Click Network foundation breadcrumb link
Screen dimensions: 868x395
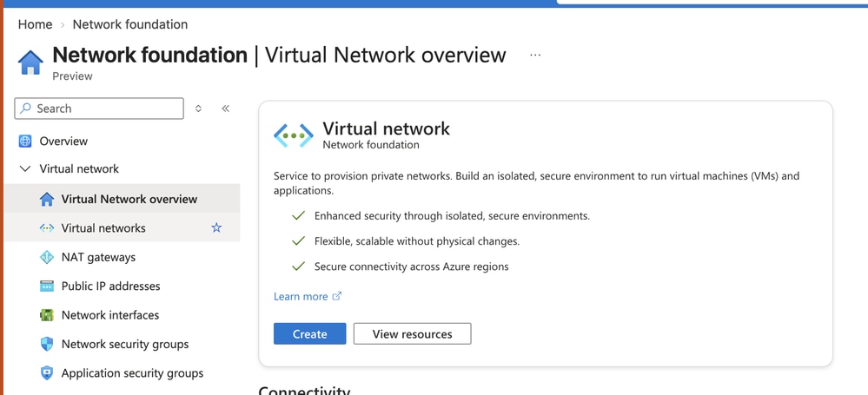(x=130, y=24)
